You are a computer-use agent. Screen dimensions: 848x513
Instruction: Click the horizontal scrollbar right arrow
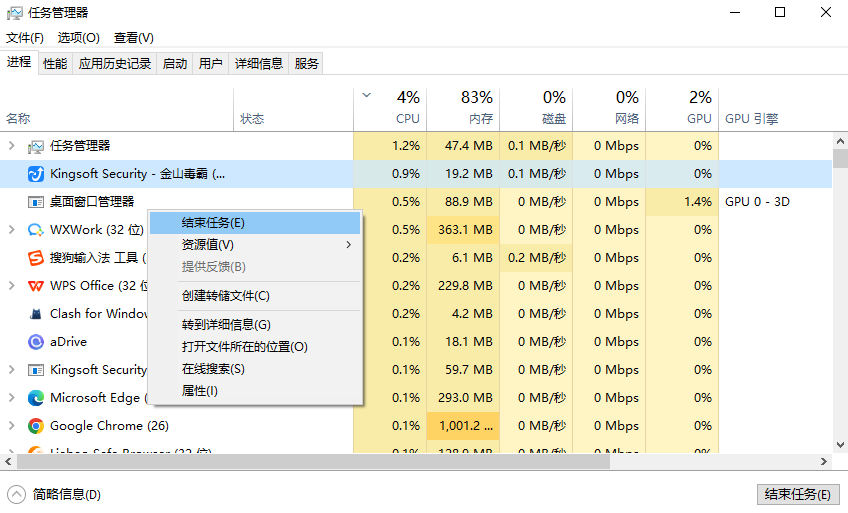tap(824, 462)
